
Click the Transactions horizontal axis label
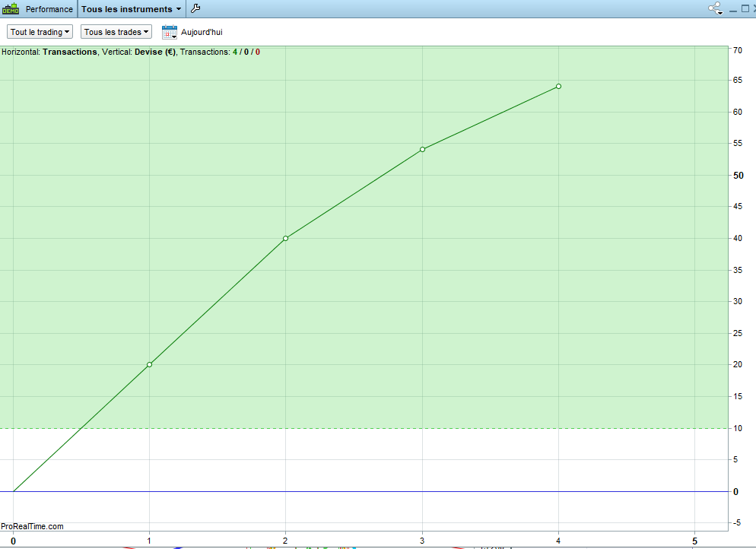click(70, 52)
